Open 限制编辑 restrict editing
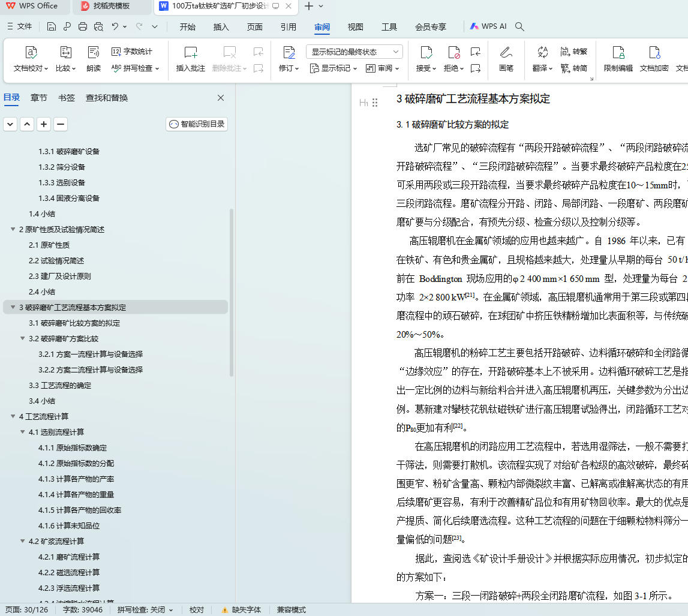Screen dimensions: 688x616 point(618,59)
